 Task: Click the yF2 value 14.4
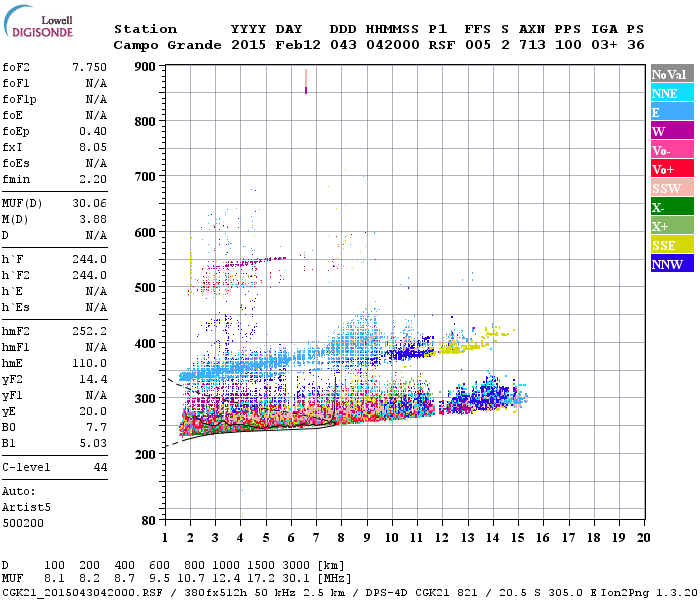(x=93, y=379)
